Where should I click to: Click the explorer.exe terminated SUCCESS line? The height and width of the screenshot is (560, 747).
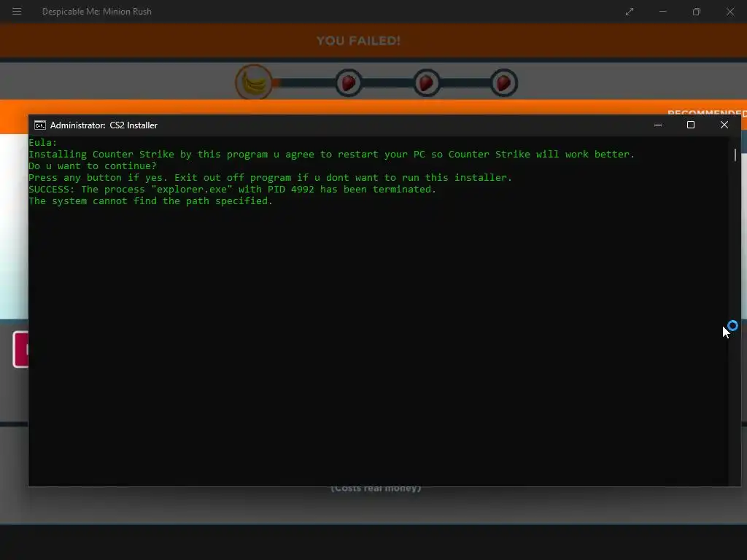233,189
